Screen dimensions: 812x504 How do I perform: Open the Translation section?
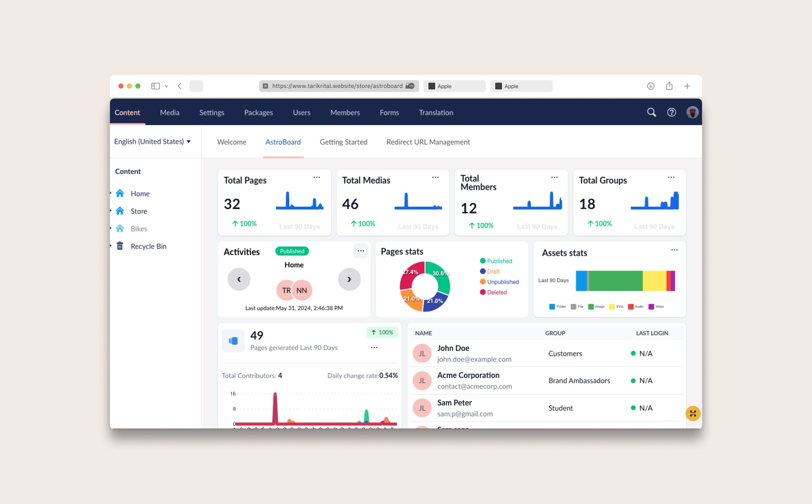coord(436,112)
